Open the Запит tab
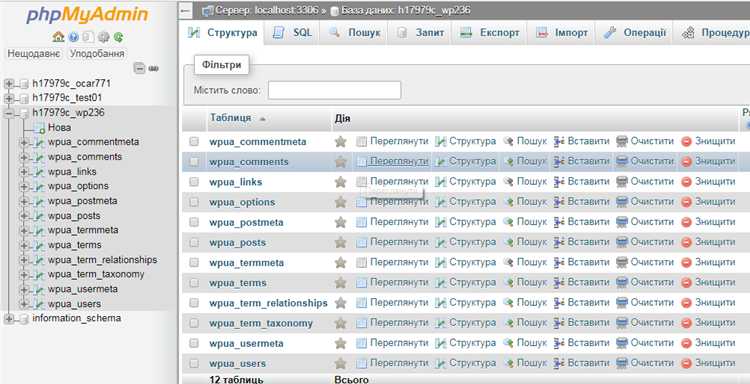 click(x=421, y=33)
